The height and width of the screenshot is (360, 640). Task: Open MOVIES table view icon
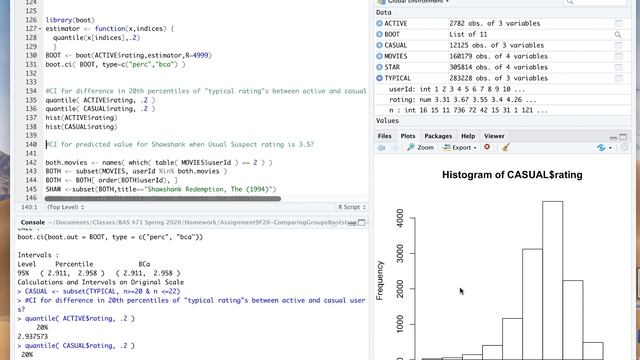(x=618, y=56)
